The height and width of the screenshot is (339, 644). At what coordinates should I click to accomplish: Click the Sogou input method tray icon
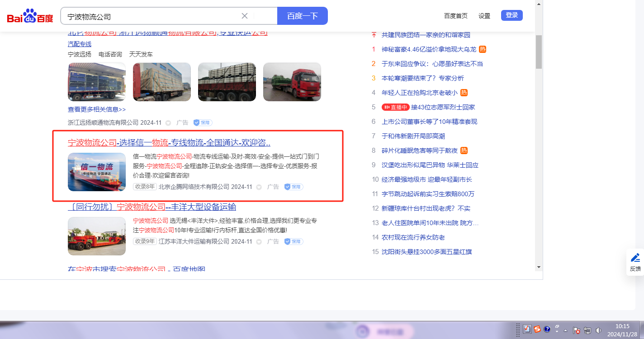coord(537,329)
